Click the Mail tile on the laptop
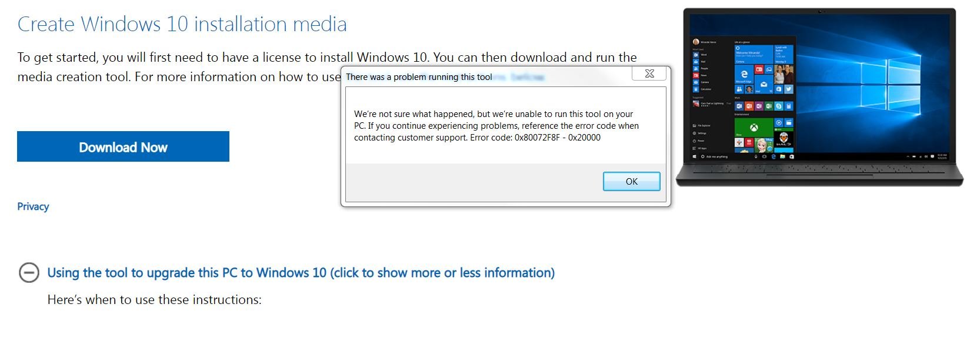This screenshot has width=980, height=344. click(x=764, y=84)
